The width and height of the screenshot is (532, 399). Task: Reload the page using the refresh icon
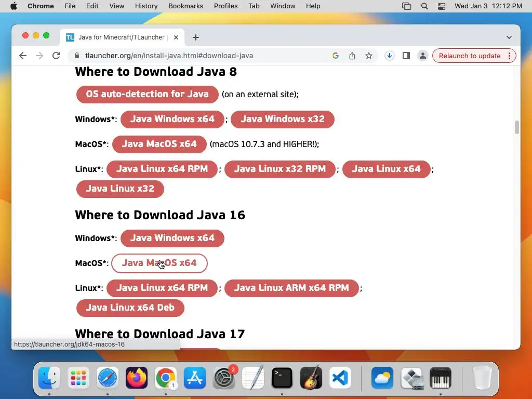[x=56, y=56]
